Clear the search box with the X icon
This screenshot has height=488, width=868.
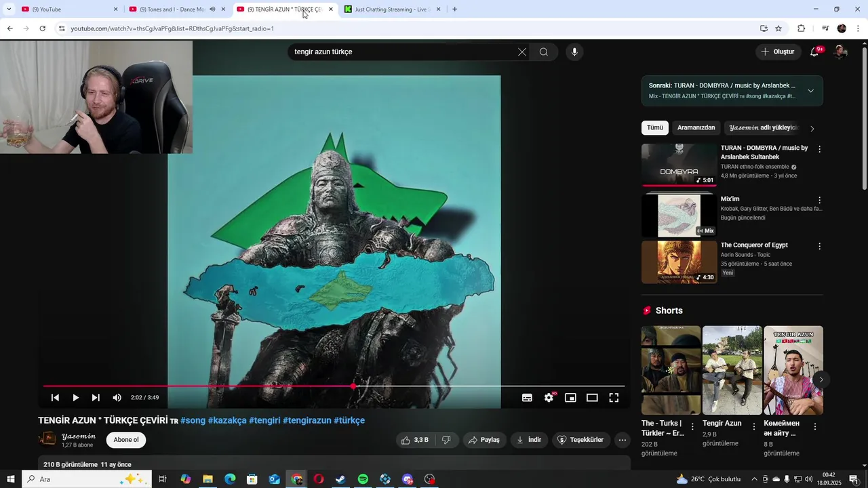click(x=522, y=52)
